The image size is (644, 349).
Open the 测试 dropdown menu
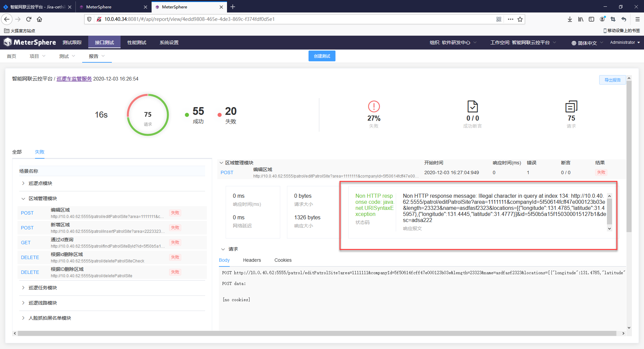(x=67, y=56)
